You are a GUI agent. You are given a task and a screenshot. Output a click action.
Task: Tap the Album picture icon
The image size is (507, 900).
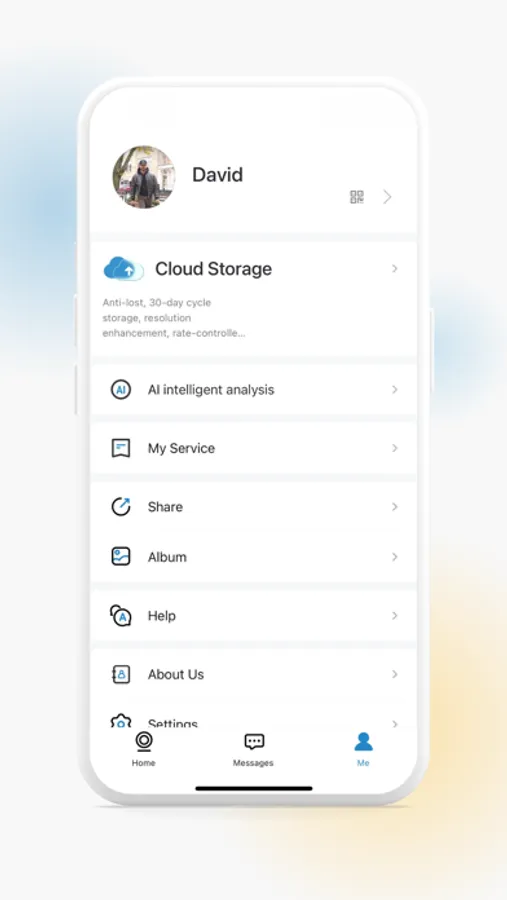[x=121, y=557]
